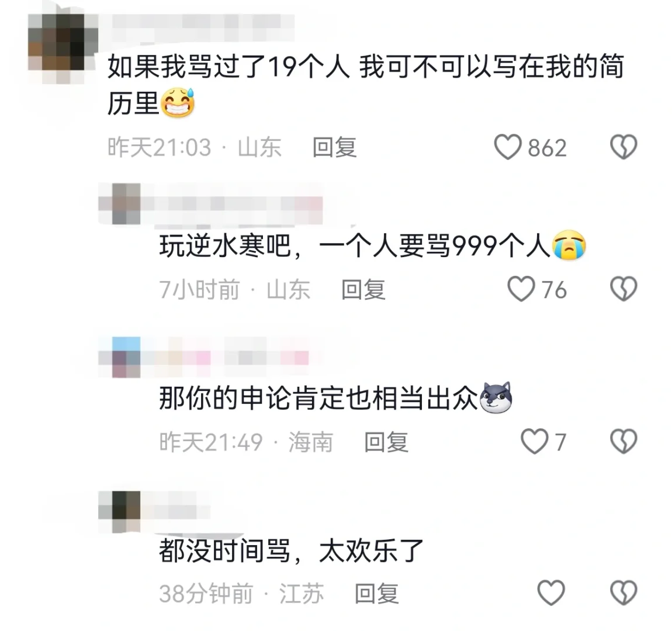Select the reply text 都没时间骂，太欢乐了
The image size is (672, 631).
pyautogui.click(x=292, y=550)
